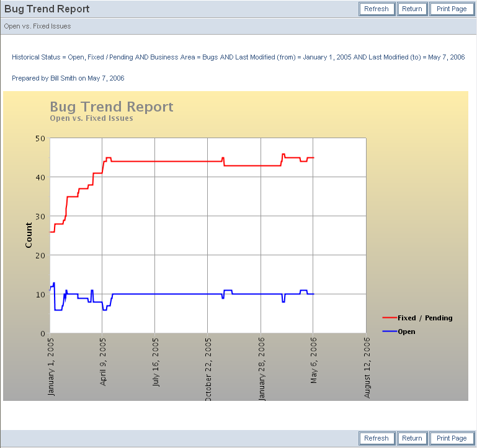Click the top Print Page button
The image size is (477, 448).
pyautogui.click(x=452, y=9)
